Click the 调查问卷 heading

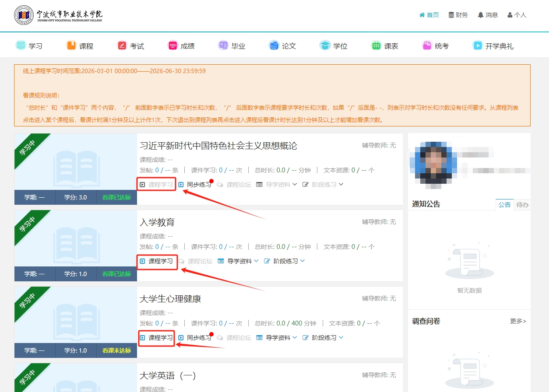click(x=426, y=321)
